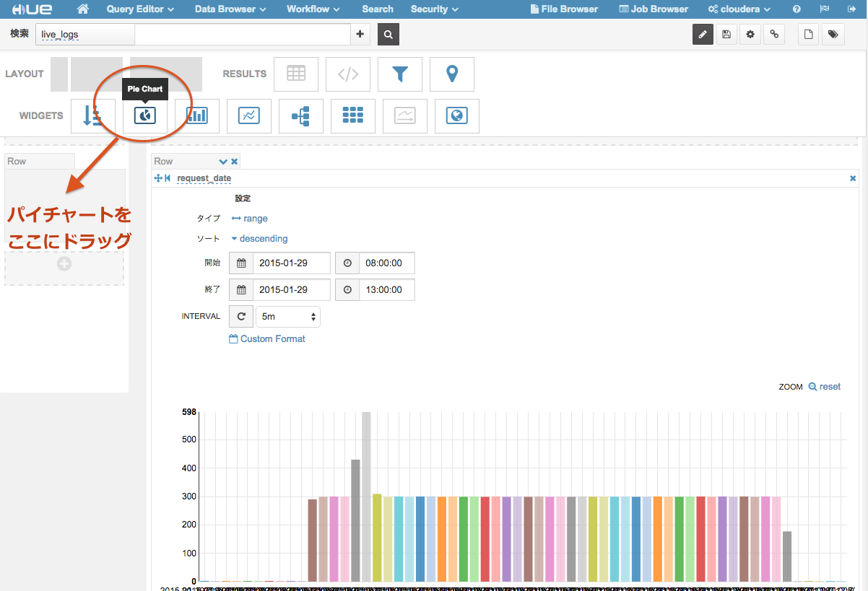The image size is (868, 591).
Task: Open end date calendar picker
Action: point(241,289)
